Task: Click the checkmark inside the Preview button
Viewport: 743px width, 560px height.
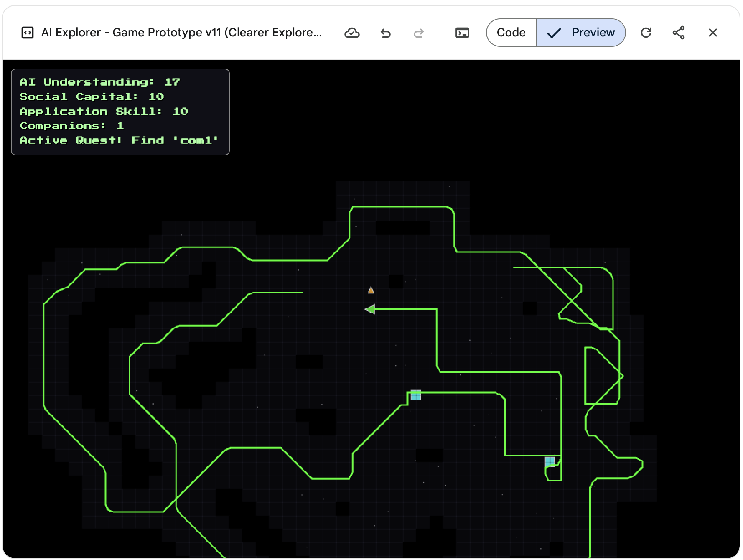Action: coord(554,33)
